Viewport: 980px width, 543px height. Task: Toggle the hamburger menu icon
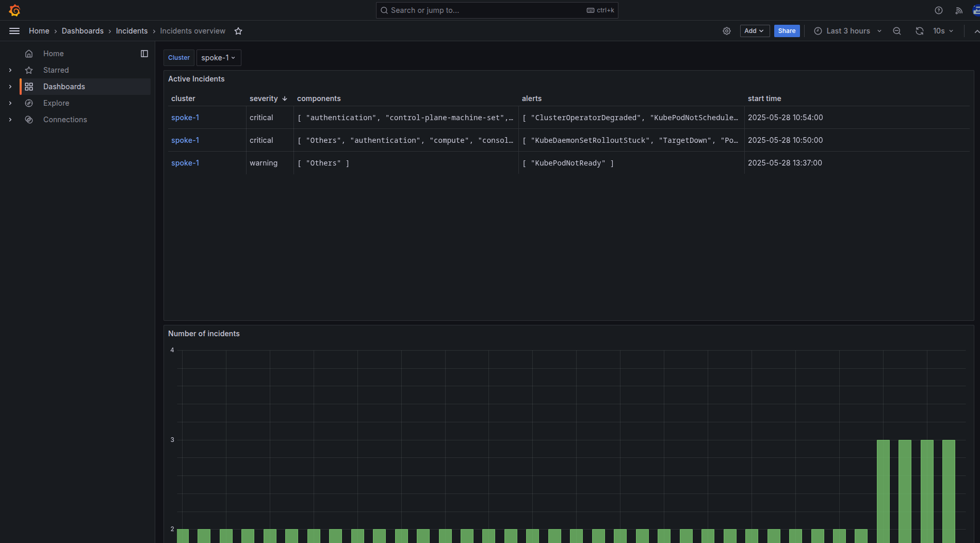[x=14, y=31]
